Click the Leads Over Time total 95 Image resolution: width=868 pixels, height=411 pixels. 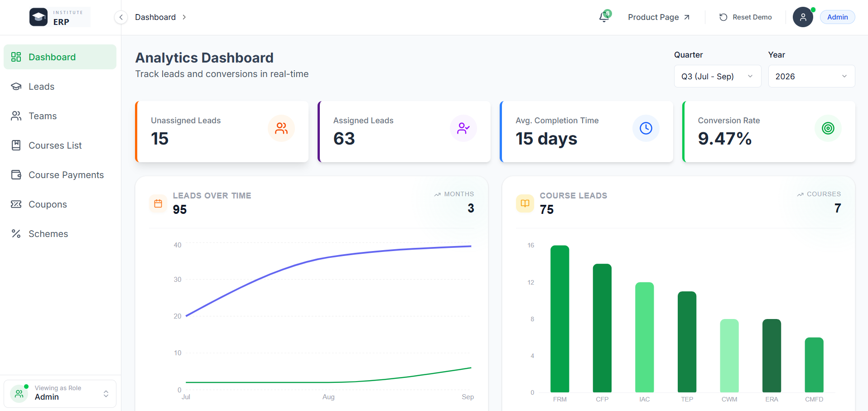coord(180,210)
